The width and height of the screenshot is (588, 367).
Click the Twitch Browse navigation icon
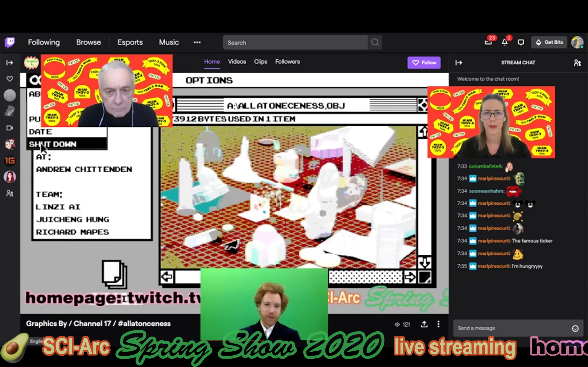(x=88, y=42)
